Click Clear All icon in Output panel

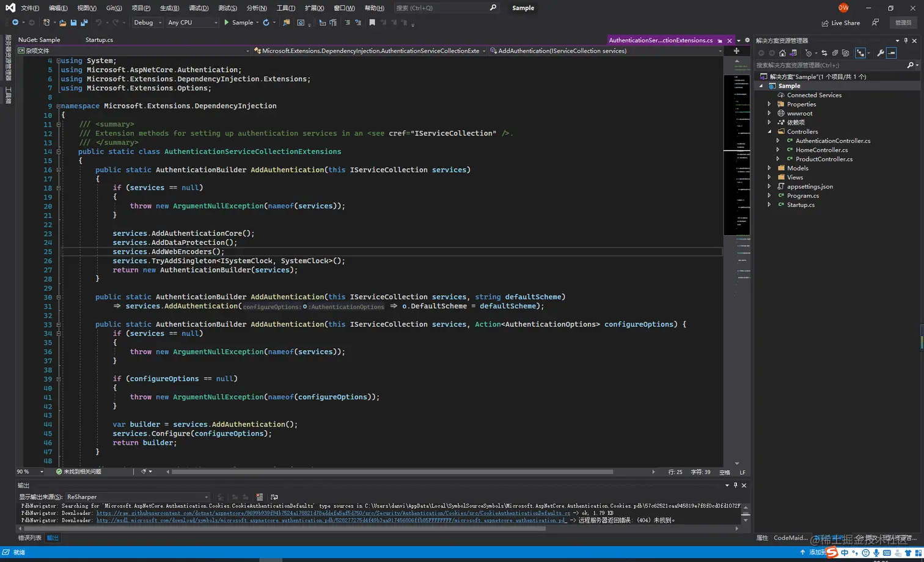(x=260, y=497)
